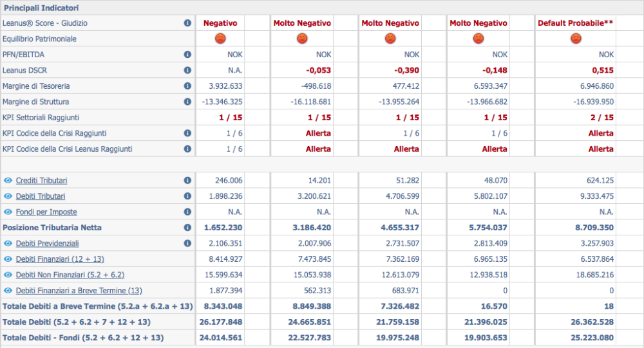Image resolution: width=644 pixels, height=348 pixels.
Task: Click the Principali Indicatori section header
Action: pyautogui.click(x=41, y=8)
